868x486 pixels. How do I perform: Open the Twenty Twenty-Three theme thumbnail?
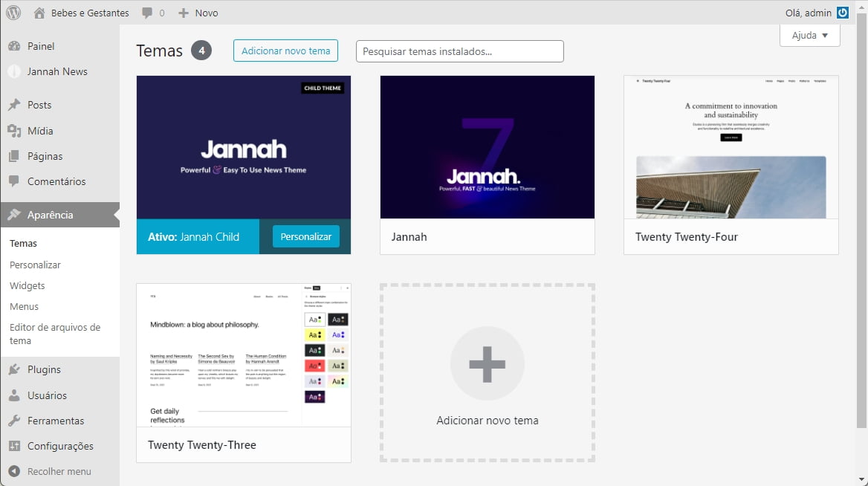(244, 354)
